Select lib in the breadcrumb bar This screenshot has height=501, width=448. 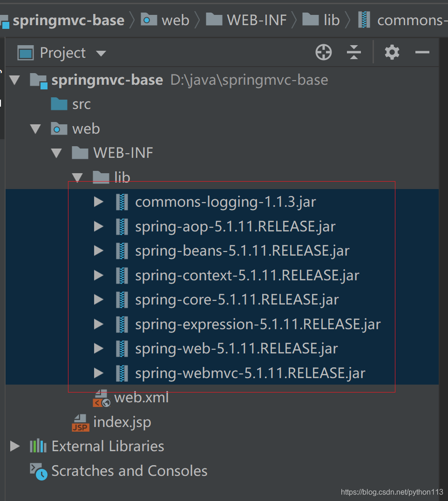tap(332, 20)
